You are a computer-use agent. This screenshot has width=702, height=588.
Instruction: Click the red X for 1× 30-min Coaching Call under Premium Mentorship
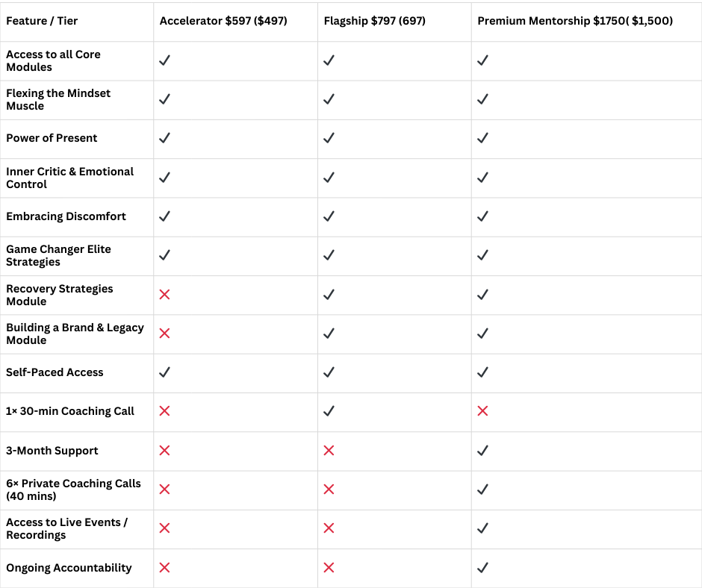tap(482, 411)
